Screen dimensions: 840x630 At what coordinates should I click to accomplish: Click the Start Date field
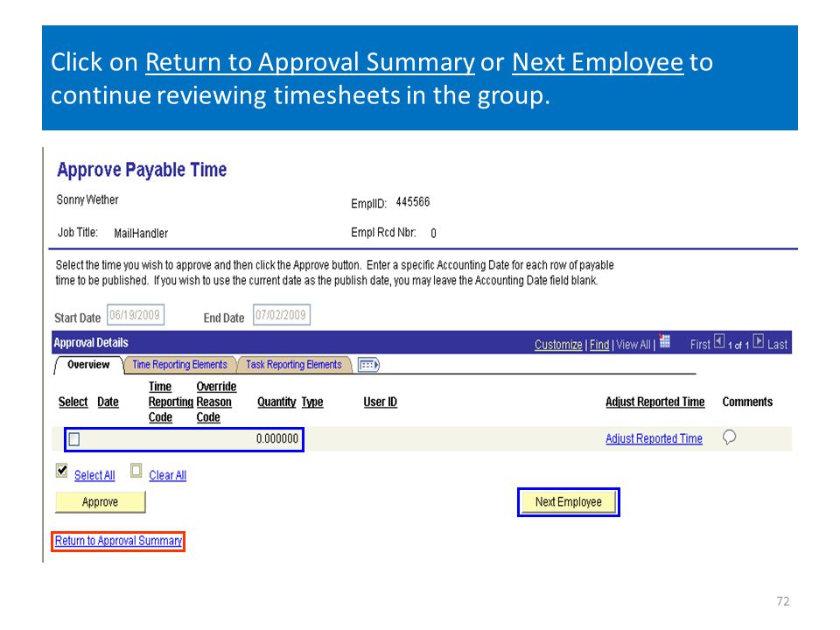click(136, 315)
